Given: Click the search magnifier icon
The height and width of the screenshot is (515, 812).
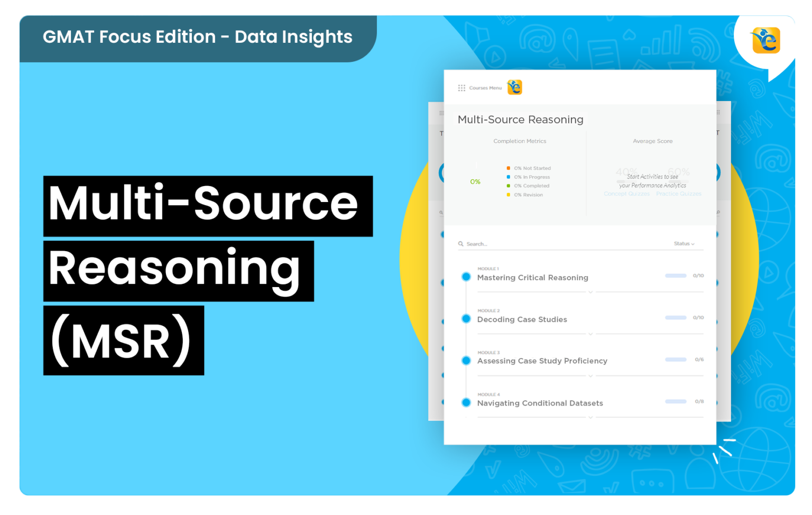Looking at the screenshot, I should (461, 244).
